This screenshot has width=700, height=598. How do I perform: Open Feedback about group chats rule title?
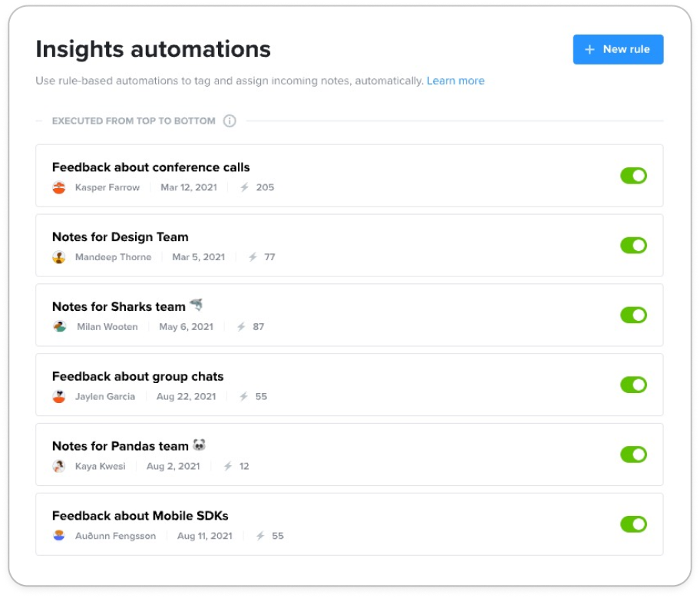click(137, 376)
